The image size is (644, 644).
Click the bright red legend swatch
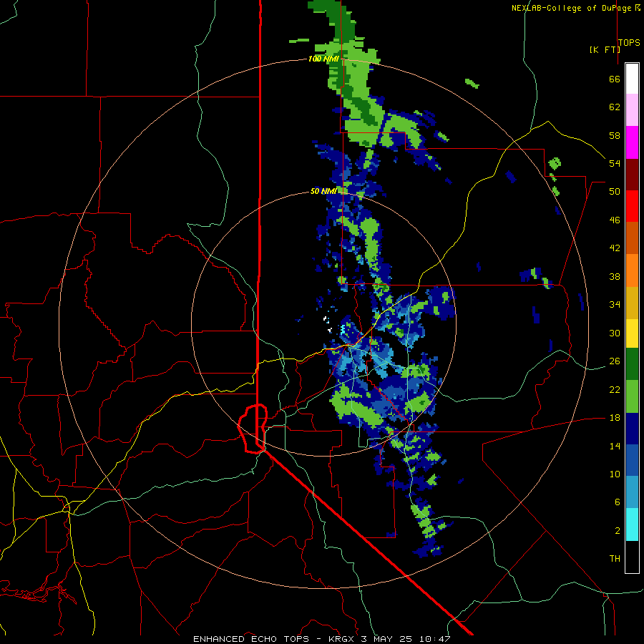[x=632, y=206]
